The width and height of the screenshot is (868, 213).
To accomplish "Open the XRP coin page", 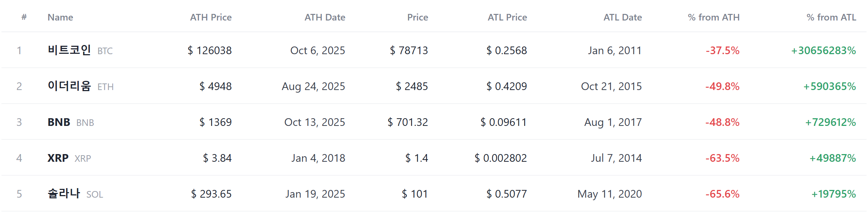I will (69, 158).
